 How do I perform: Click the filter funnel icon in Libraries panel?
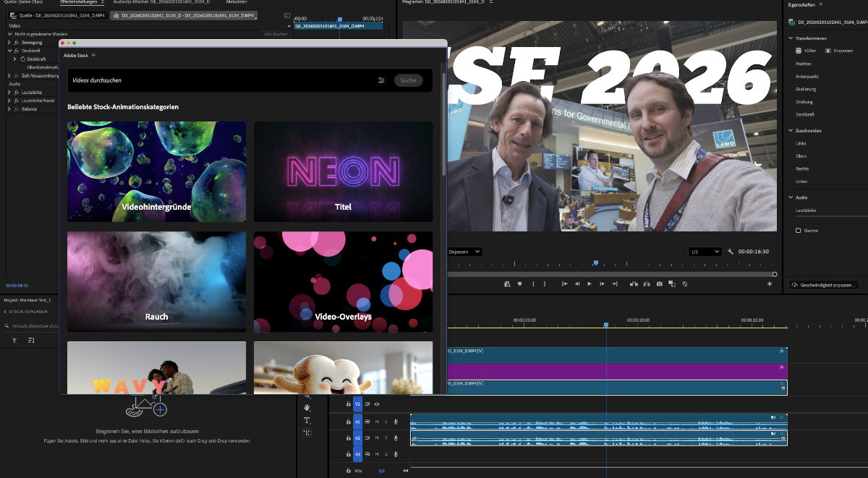click(14, 340)
